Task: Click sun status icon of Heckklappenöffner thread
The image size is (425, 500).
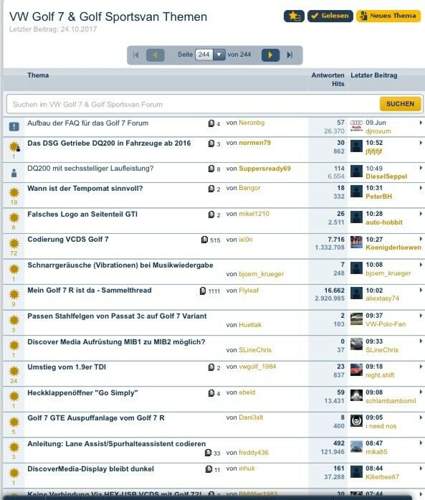Action: coord(14,396)
